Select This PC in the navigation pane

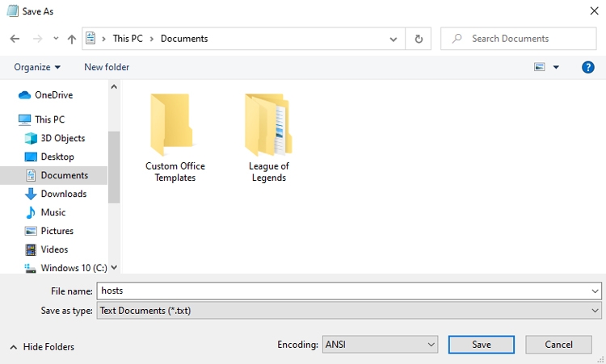pyautogui.click(x=50, y=119)
